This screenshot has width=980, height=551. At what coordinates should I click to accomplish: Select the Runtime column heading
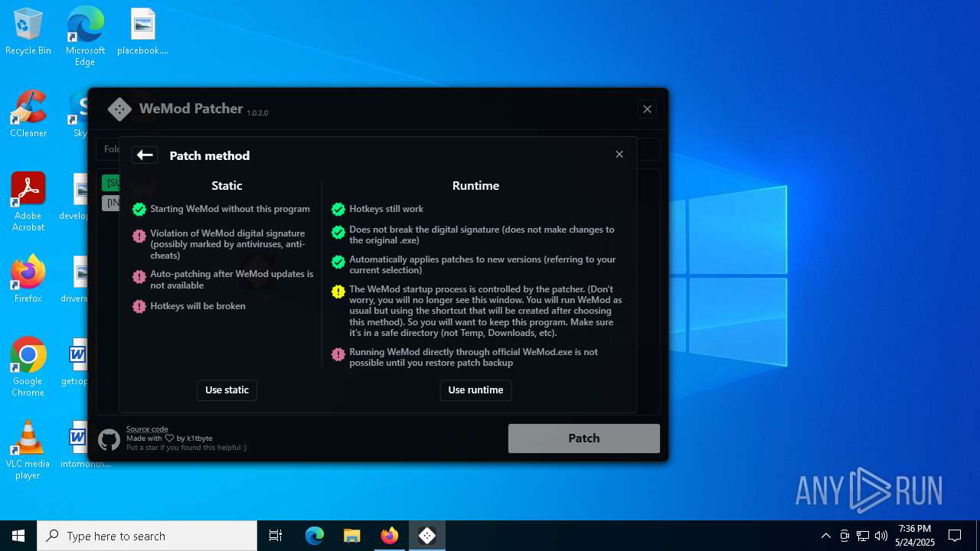(475, 185)
